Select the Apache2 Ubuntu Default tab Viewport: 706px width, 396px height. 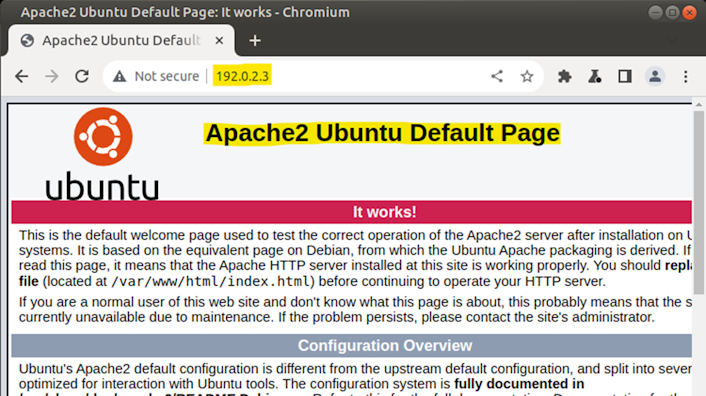pos(122,40)
